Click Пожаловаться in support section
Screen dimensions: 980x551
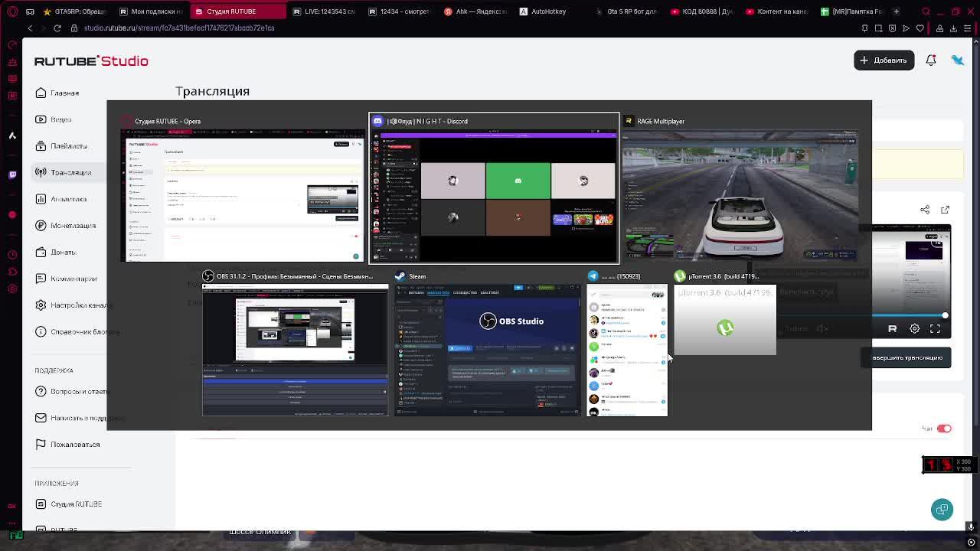(x=68, y=444)
